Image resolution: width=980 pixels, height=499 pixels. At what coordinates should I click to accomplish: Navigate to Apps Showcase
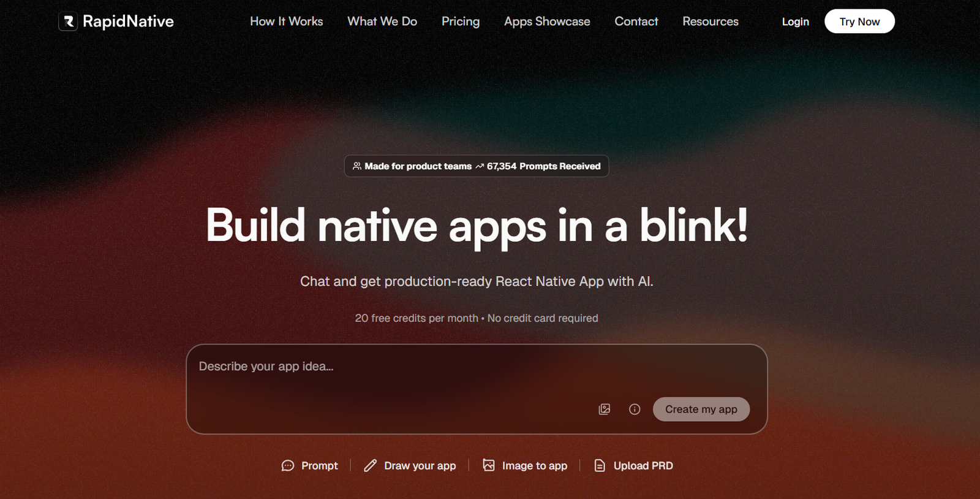tap(547, 21)
